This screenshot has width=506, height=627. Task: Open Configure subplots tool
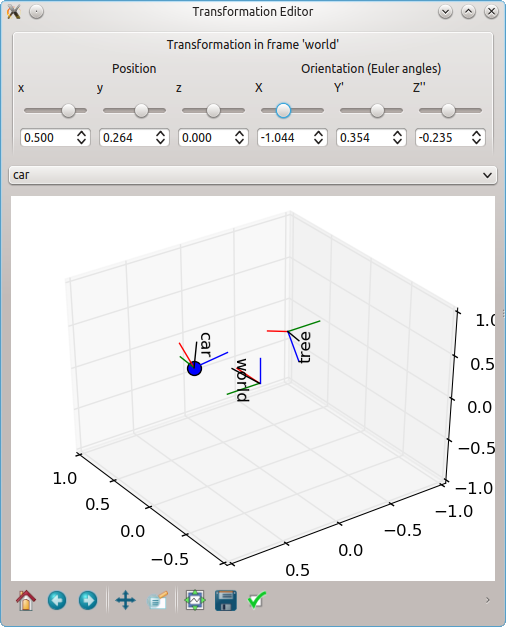click(195, 600)
